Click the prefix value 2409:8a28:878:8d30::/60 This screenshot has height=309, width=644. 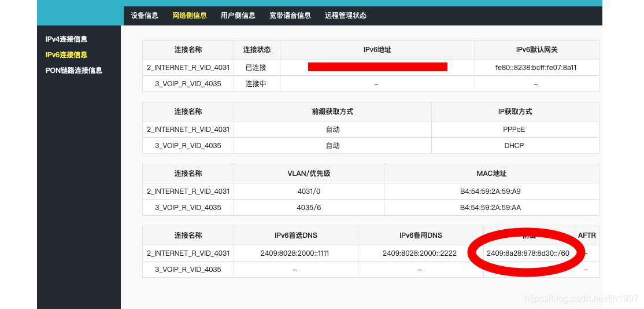tap(528, 253)
